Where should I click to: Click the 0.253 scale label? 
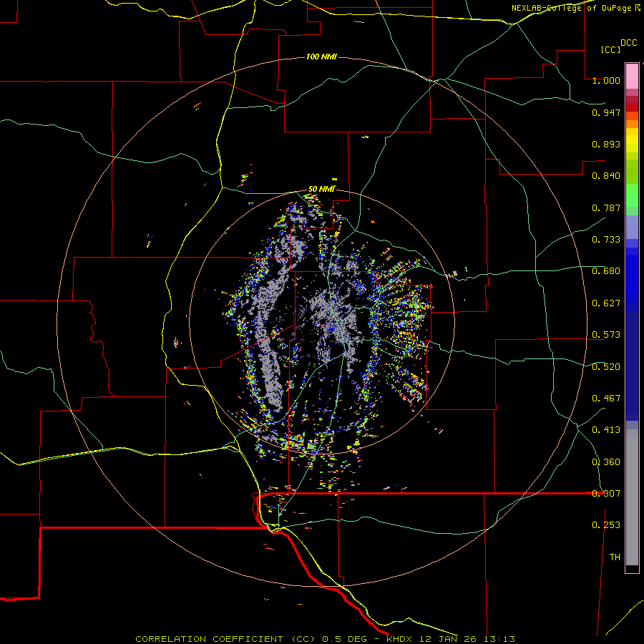pyautogui.click(x=606, y=525)
